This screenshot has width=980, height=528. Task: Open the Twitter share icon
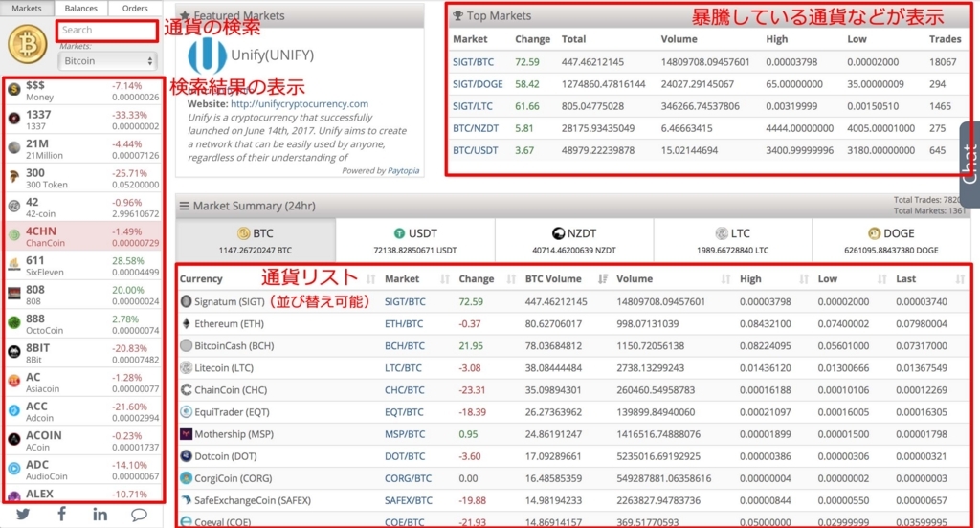23,515
